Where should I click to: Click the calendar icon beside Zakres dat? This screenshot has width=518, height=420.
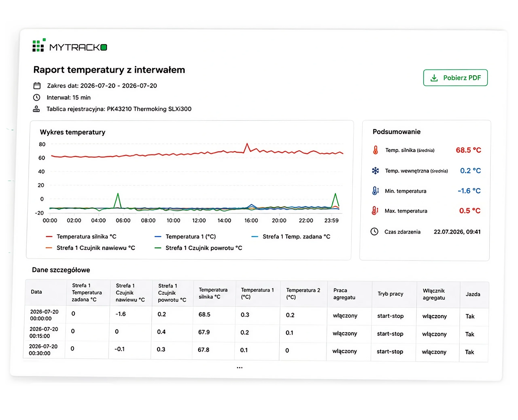click(x=37, y=86)
